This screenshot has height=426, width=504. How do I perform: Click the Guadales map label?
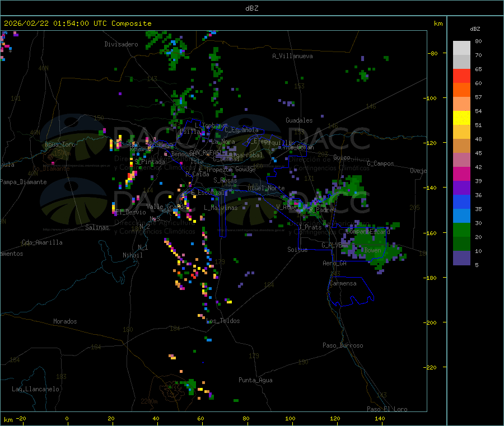coord(299,120)
